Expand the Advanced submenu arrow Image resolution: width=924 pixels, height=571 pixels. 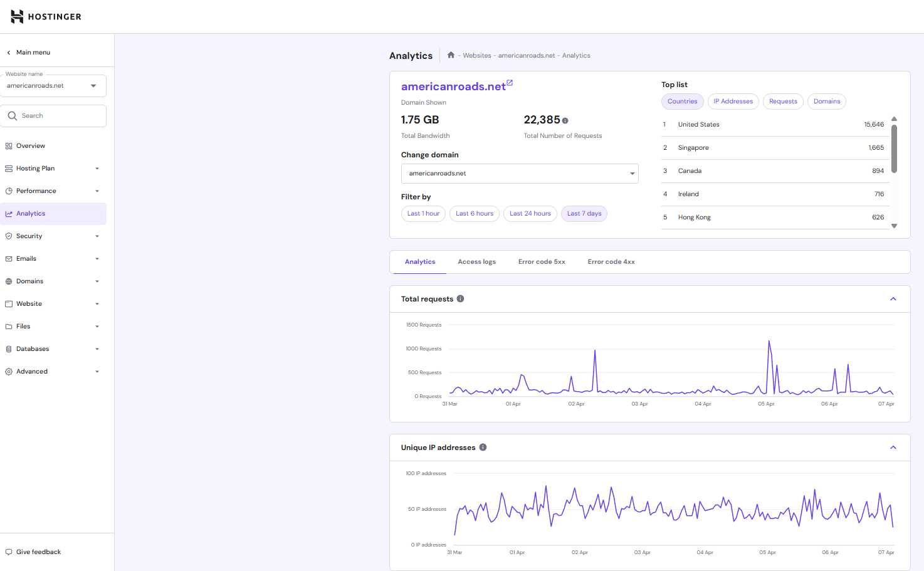pos(97,372)
